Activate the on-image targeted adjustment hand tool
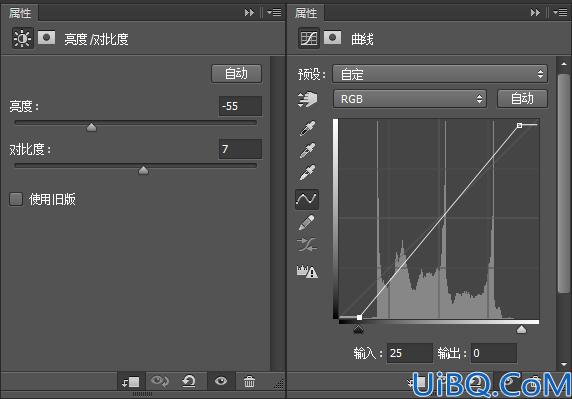Screen dimensions: 572x399 (x=307, y=99)
